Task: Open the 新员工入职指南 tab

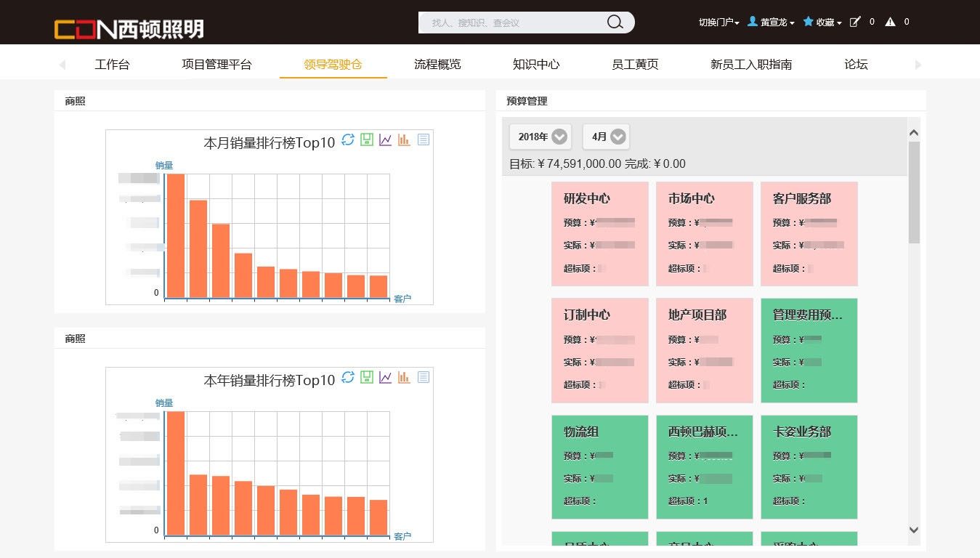Action: pyautogui.click(x=751, y=64)
